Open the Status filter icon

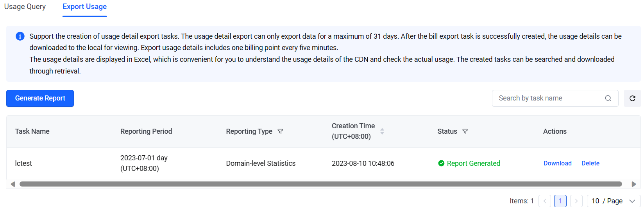click(465, 131)
